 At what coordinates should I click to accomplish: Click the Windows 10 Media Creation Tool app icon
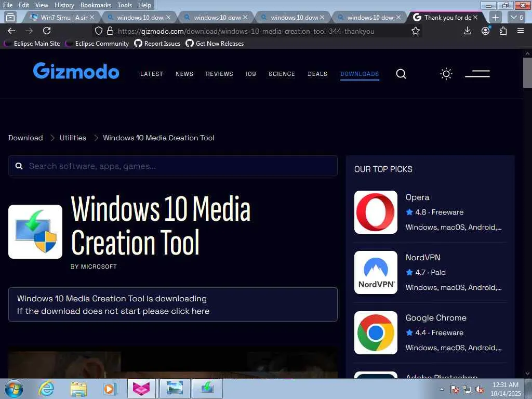pos(35,232)
